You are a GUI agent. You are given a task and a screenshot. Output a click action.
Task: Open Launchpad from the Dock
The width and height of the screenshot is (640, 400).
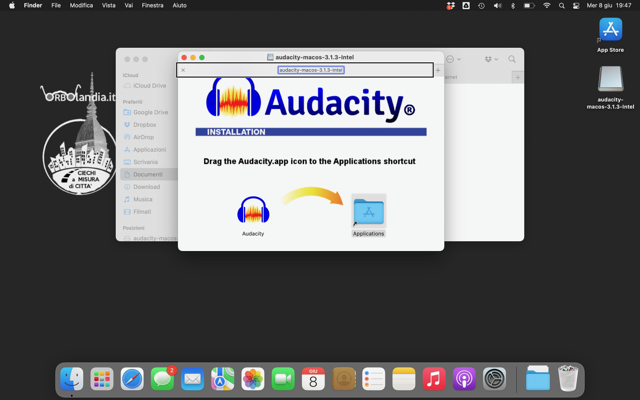[x=102, y=379]
